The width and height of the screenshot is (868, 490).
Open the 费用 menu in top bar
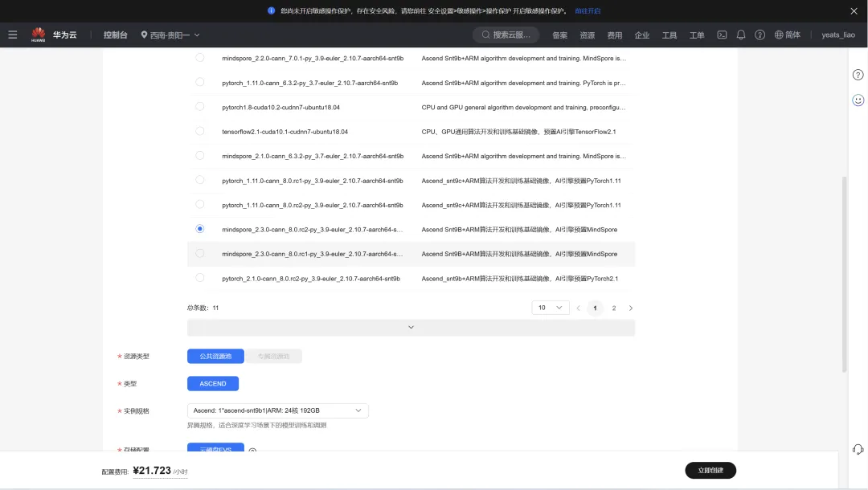click(x=614, y=35)
